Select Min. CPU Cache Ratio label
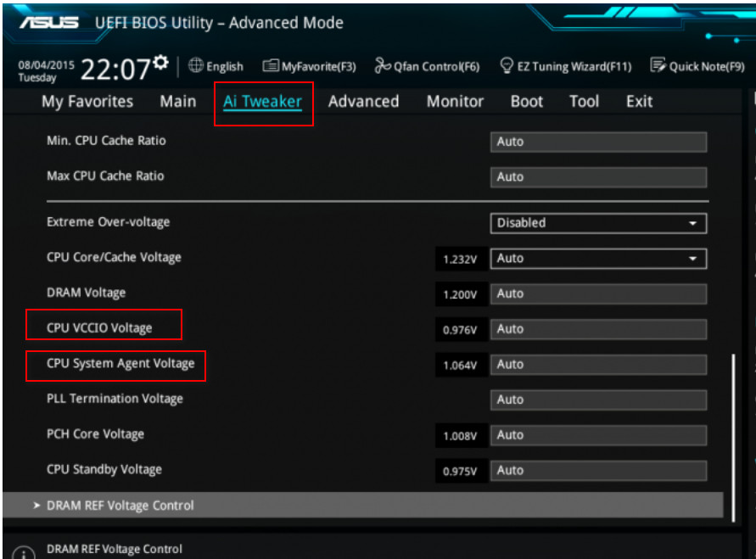This screenshot has height=559, width=756. [x=106, y=141]
